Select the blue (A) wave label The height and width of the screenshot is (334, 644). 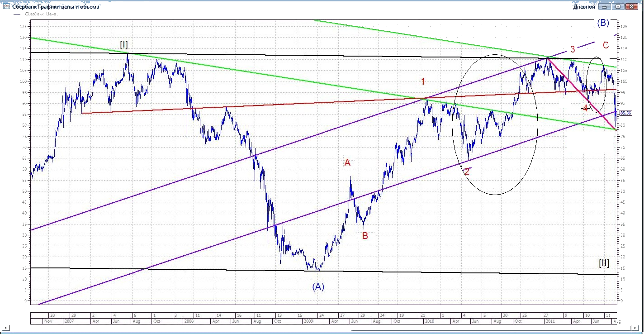pyautogui.click(x=318, y=286)
